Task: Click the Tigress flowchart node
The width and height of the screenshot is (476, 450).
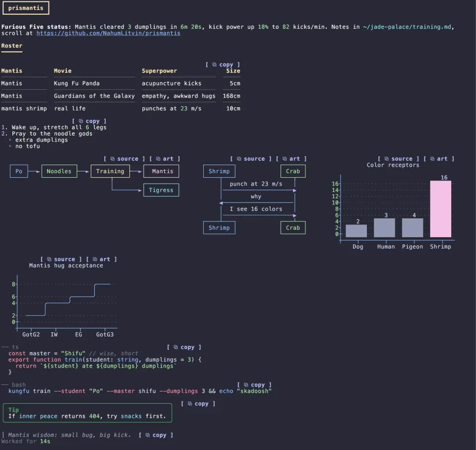Action: (161, 190)
